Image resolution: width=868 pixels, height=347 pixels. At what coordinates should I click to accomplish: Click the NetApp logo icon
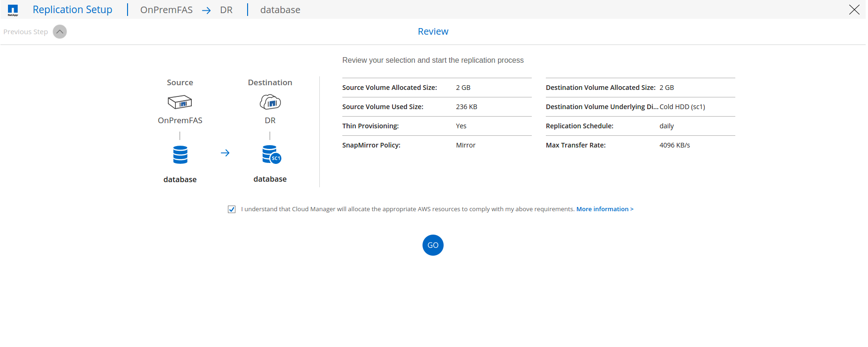point(13,10)
